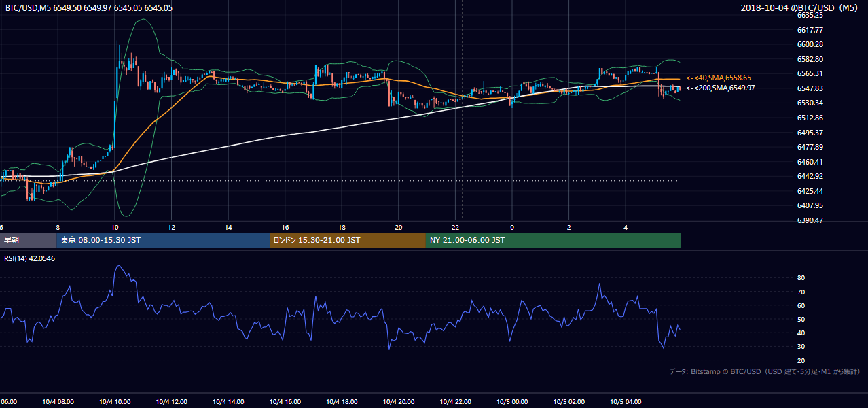This screenshot has height=408, width=868.
Task: Click the 10/4 12:00 time label
Action: (171, 402)
